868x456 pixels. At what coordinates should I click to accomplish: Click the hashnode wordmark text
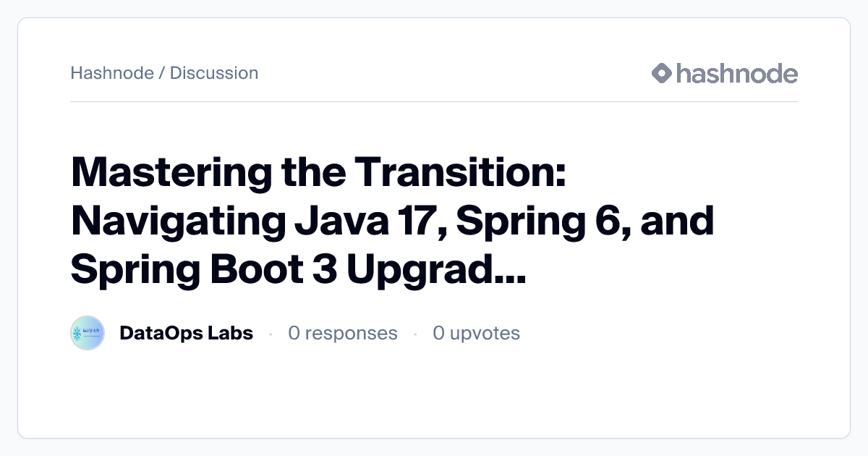pyautogui.click(x=736, y=73)
